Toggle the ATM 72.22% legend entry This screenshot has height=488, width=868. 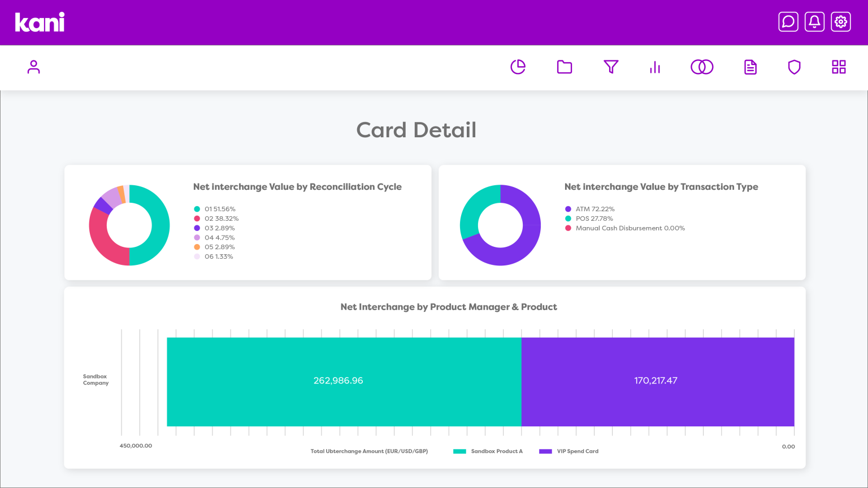tap(590, 209)
